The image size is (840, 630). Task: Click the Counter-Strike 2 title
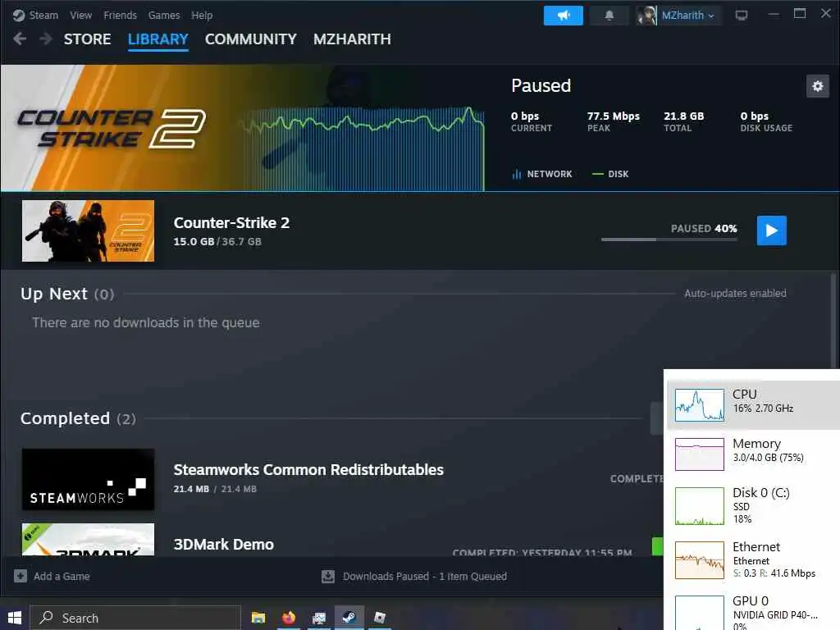[x=231, y=223]
